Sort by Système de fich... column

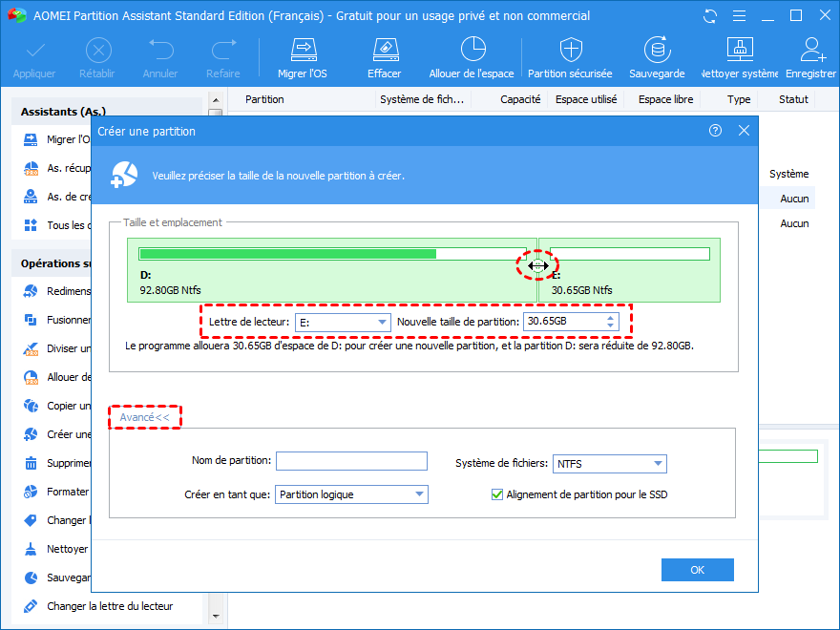pyautogui.click(x=422, y=99)
